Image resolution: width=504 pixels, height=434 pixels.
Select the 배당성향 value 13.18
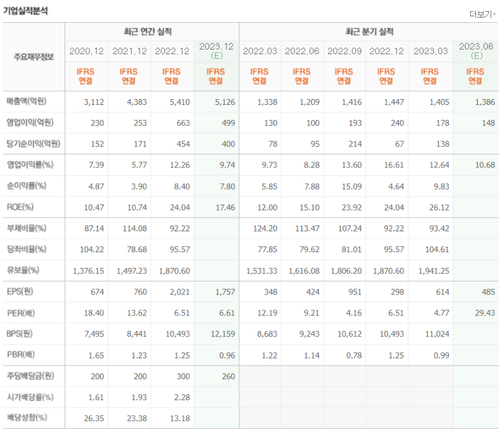(180, 418)
